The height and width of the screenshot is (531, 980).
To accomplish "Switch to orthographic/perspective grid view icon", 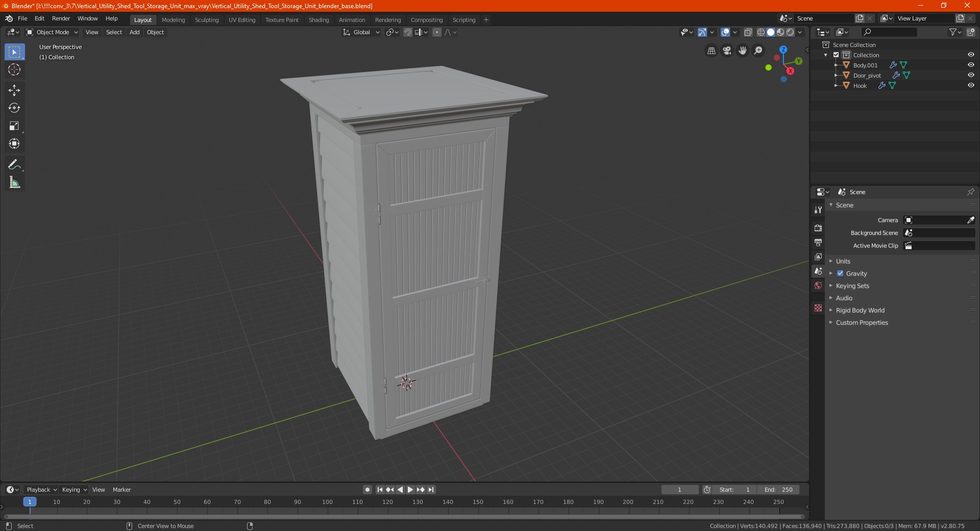I will click(711, 51).
